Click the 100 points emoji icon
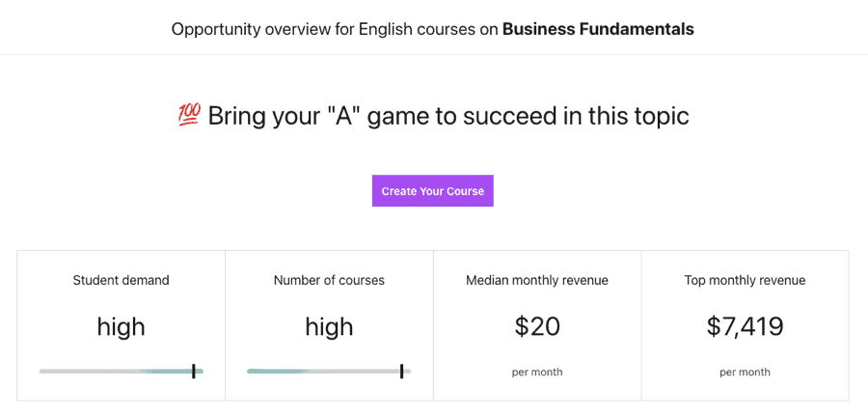 [x=189, y=116]
